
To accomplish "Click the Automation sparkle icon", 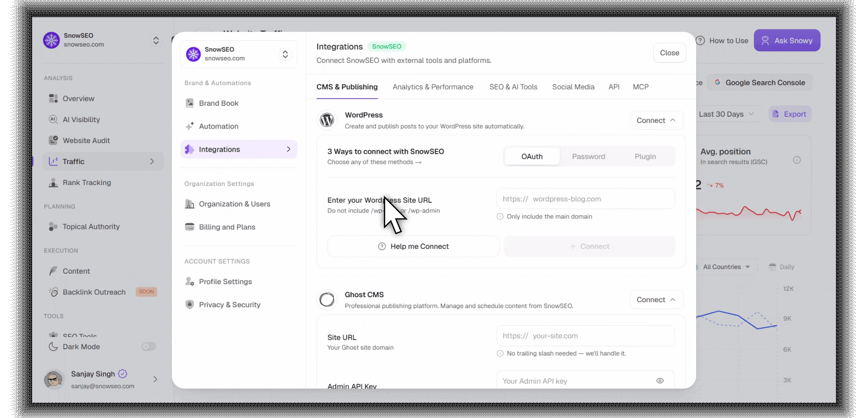I will coord(190,126).
